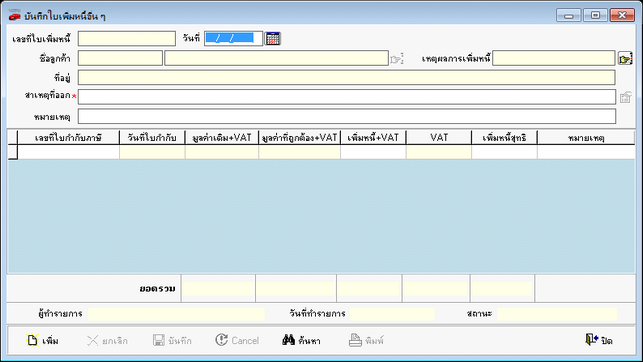Click the เพิ่มหนี้+VAT column header
The image size is (643, 362).
pyautogui.click(x=373, y=138)
